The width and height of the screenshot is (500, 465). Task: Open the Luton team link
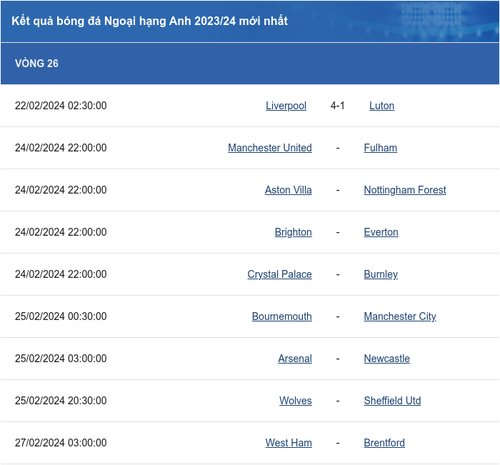[382, 106]
